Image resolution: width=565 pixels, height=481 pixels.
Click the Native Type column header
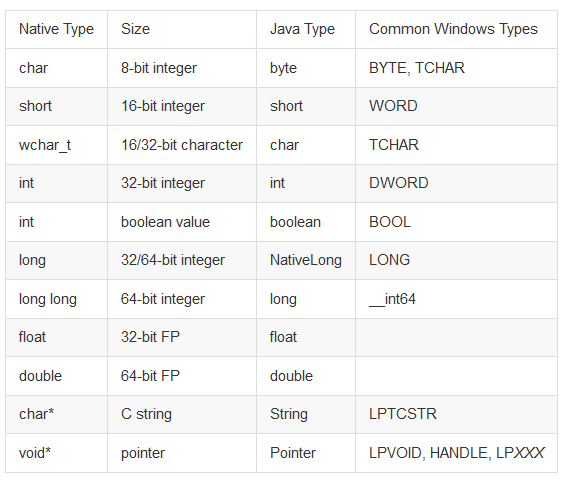[x=56, y=30]
